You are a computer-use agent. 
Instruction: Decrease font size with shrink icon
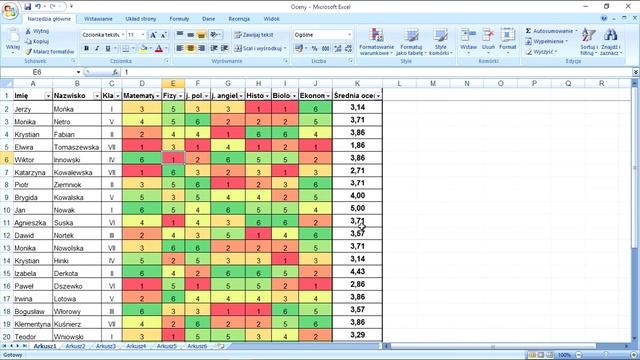163,35
